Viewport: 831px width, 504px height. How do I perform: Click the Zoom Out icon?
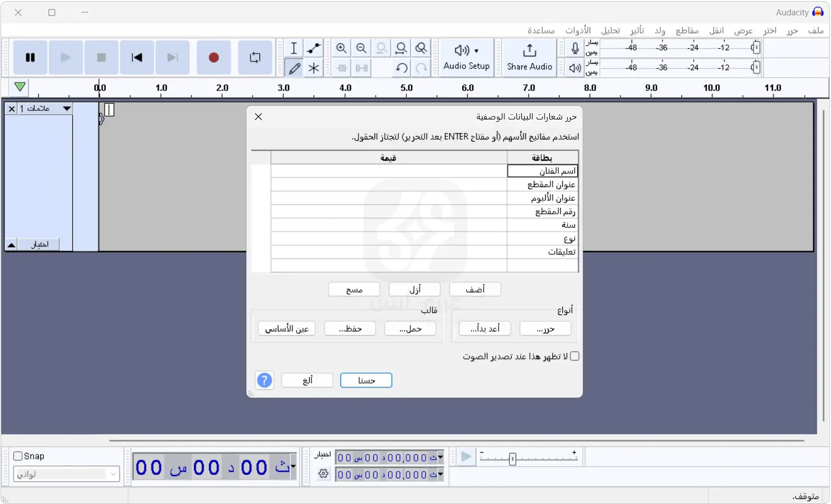pyautogui.click(x=361, y=48)
